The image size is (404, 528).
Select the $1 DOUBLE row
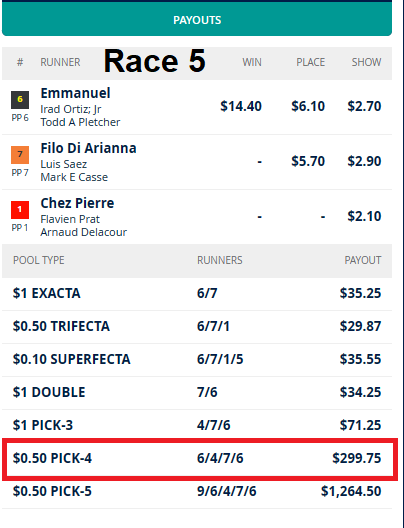[x=197, y=392]
